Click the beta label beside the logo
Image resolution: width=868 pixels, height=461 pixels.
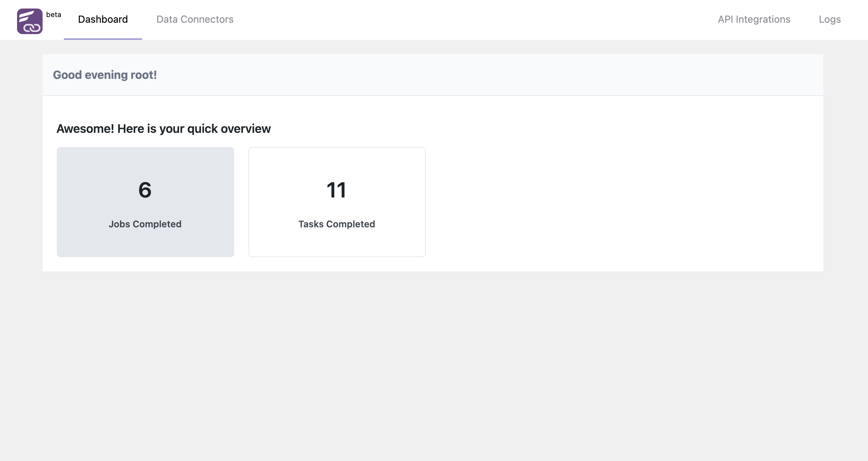54,15
